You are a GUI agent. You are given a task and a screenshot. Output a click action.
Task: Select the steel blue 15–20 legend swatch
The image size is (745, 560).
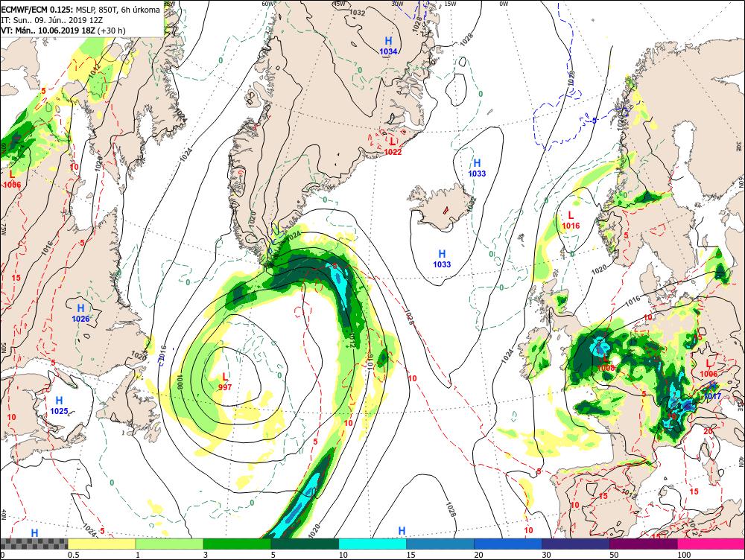point(440,544)
